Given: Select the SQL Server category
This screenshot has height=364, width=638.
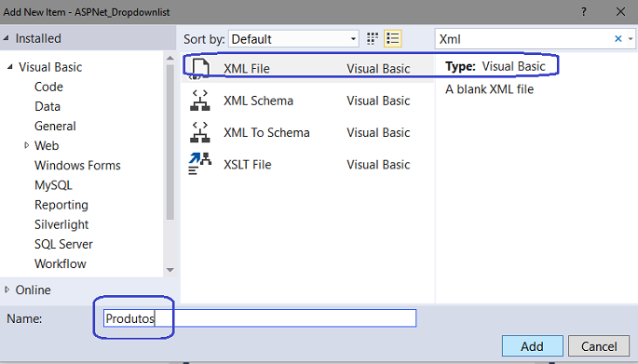Looking at the screenshot, I should click(x=63, y=244).
